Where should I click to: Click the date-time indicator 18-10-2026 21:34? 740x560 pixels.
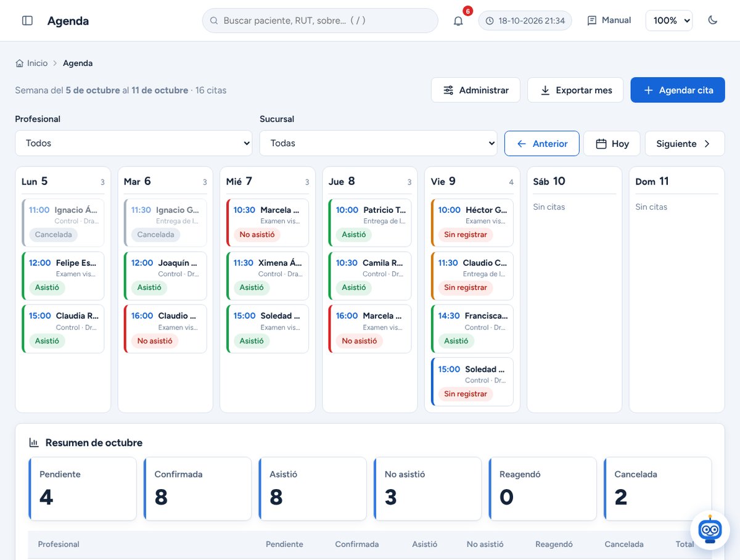525,20
